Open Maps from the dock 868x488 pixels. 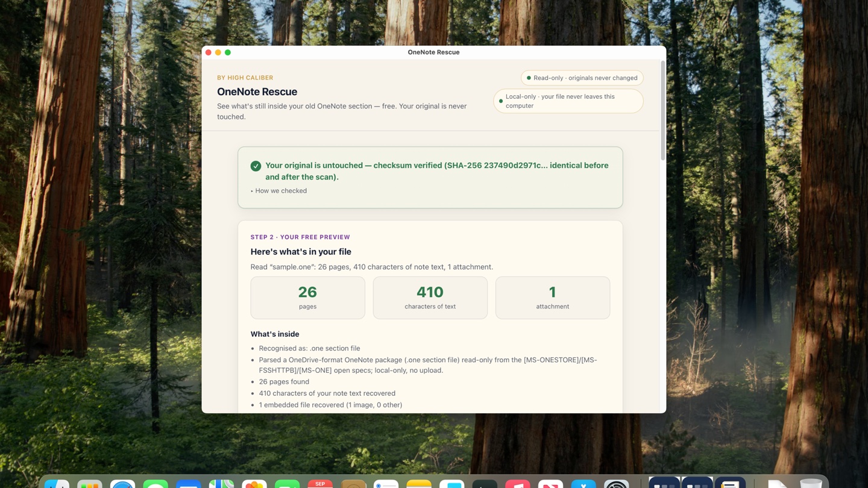pyautogui.click(x=221, y=484)
